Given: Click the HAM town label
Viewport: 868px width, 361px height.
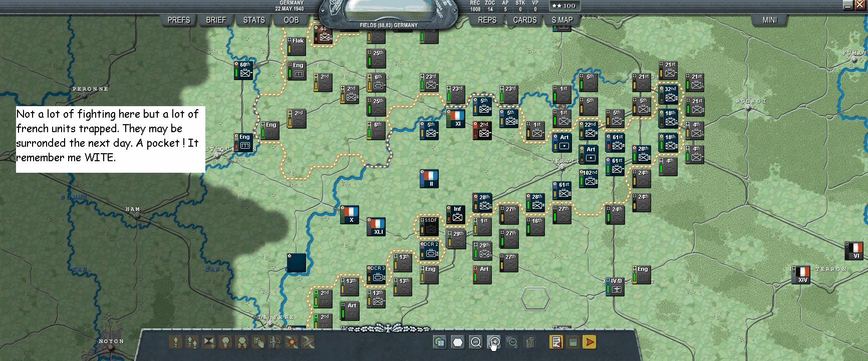Looking at the screenshot, I should coord(133,209).
